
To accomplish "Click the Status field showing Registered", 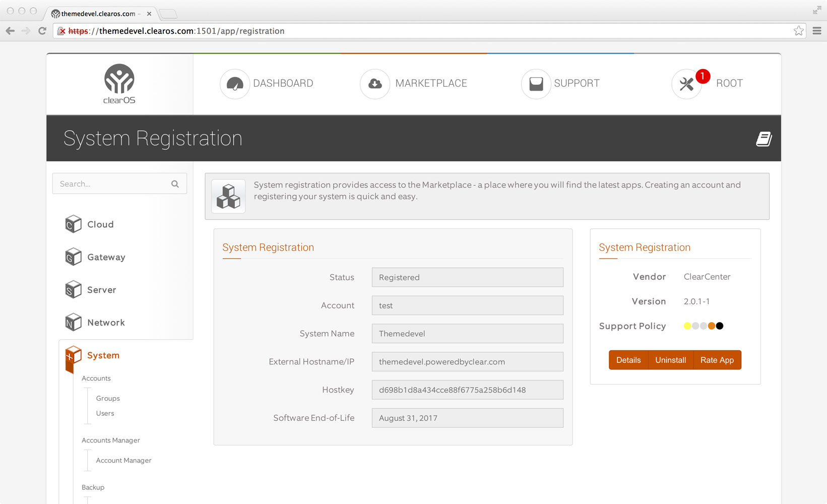I will pyautogui.click(x=468, y=277).
